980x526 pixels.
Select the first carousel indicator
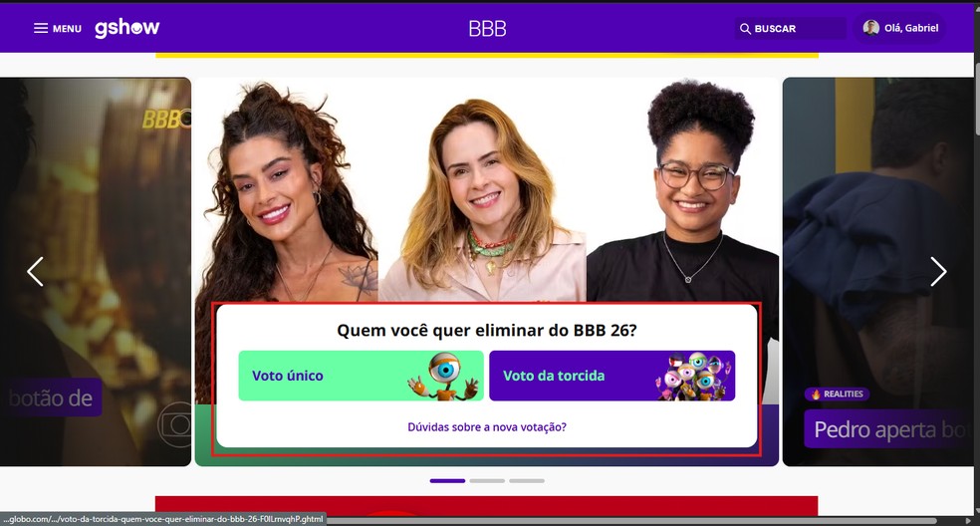(447, 481)
